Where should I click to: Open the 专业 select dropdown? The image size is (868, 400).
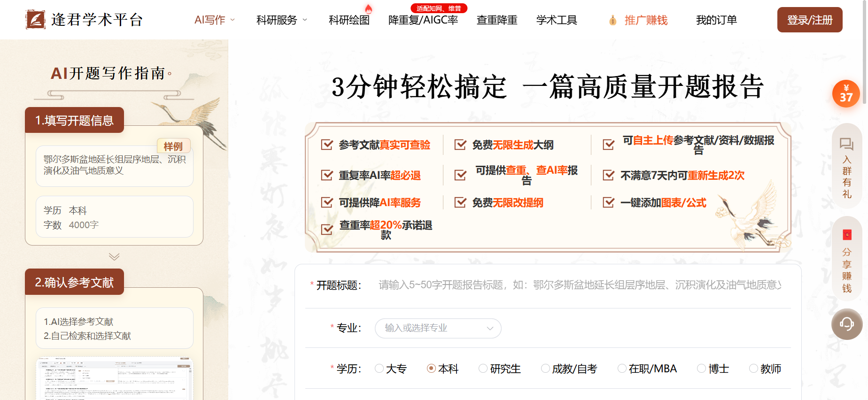tap(438, 328)
